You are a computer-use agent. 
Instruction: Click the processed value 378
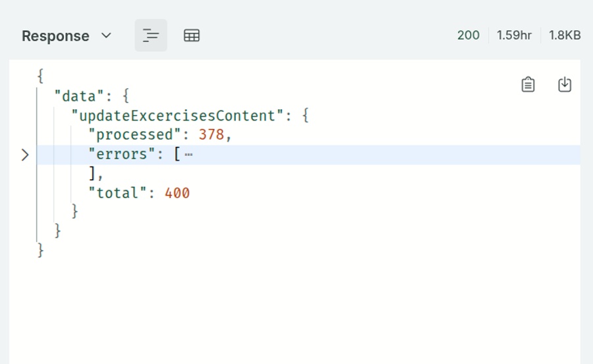(212, 135)
